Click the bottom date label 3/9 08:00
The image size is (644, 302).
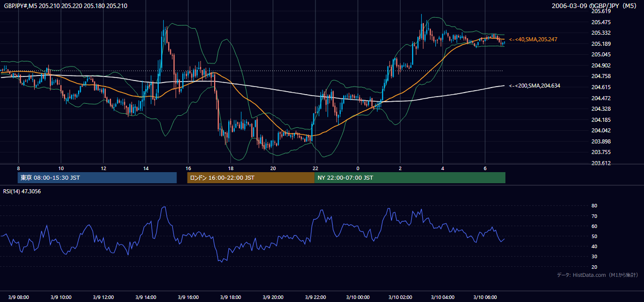19,297
